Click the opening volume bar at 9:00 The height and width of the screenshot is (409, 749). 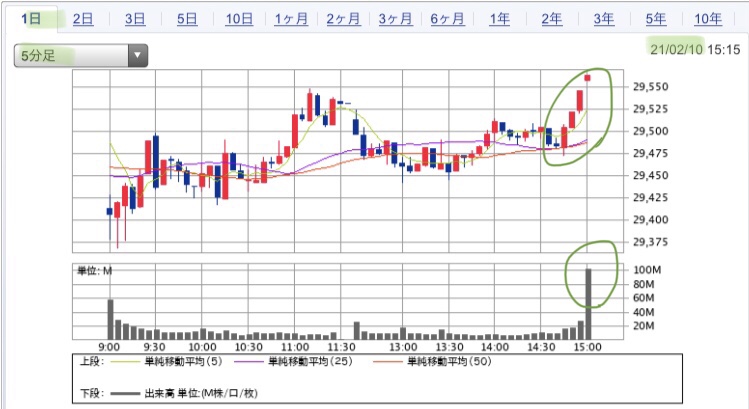(110, 319)
